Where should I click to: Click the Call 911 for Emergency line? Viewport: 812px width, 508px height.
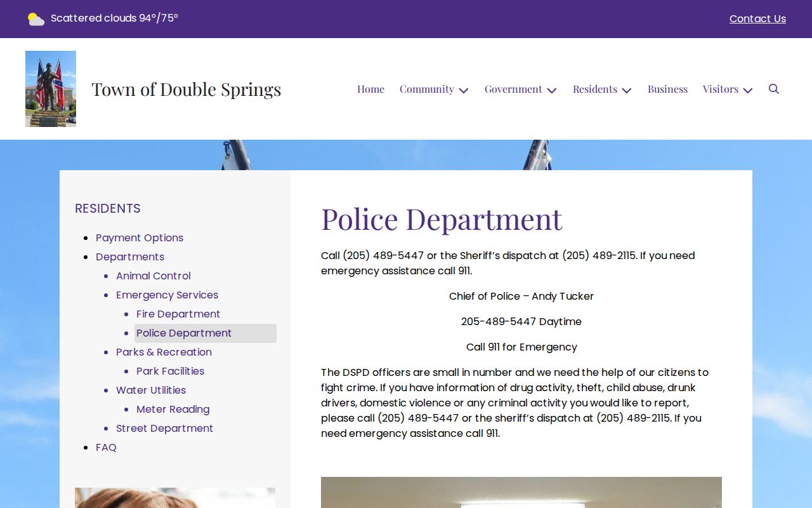coord(521,347)
